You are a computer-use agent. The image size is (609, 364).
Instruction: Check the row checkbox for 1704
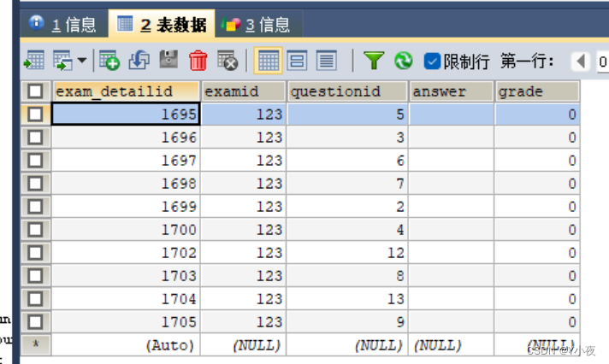pyautogui.click(x=35, y=299)
